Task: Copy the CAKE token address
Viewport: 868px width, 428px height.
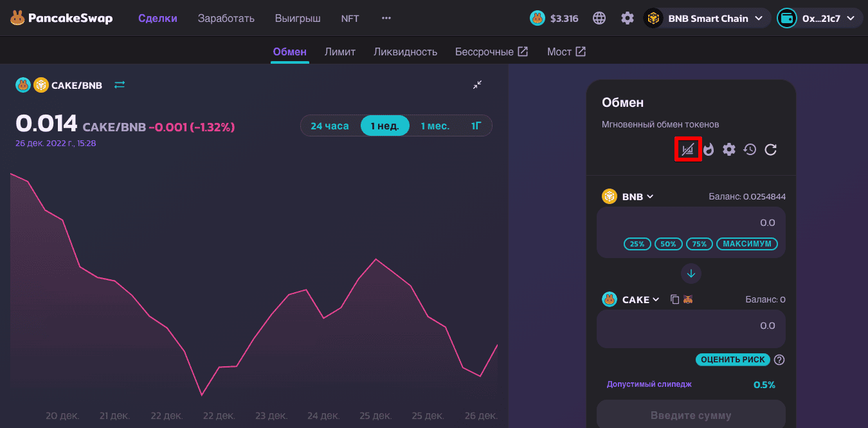Action: click(x=674, y=299)
